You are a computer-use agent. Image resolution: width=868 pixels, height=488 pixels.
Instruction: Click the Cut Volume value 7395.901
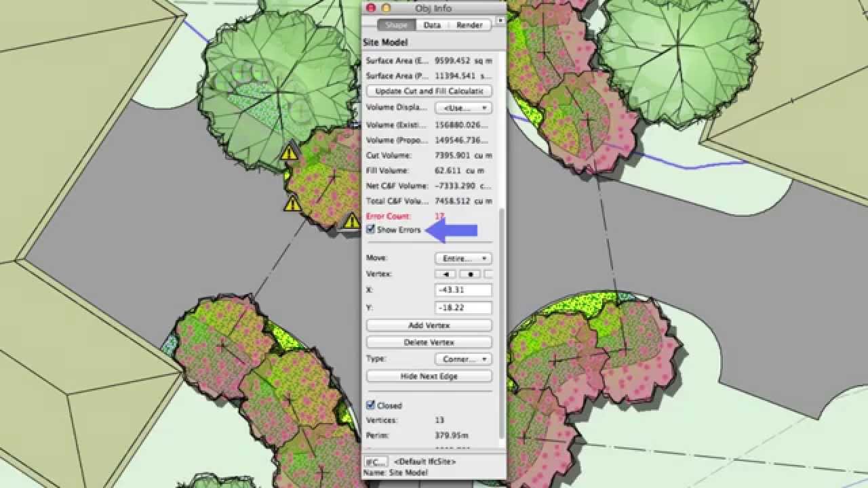pos(463,155)
